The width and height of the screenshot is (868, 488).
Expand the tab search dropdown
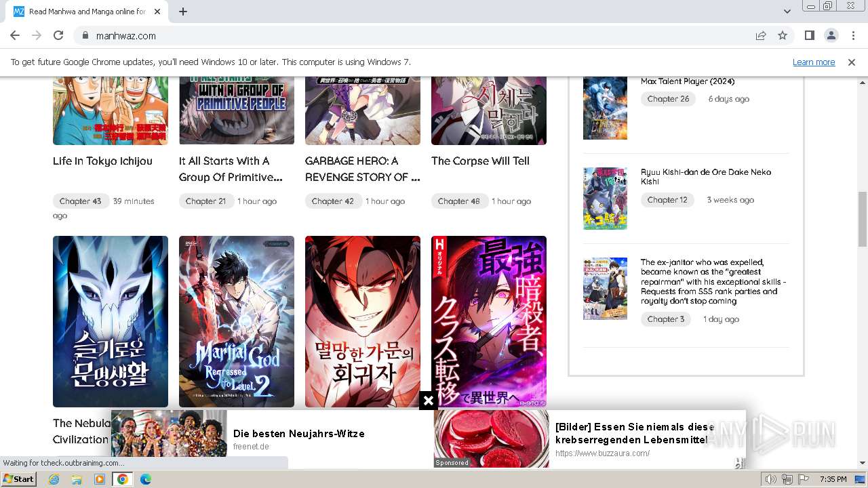click(x=787, y=12)
